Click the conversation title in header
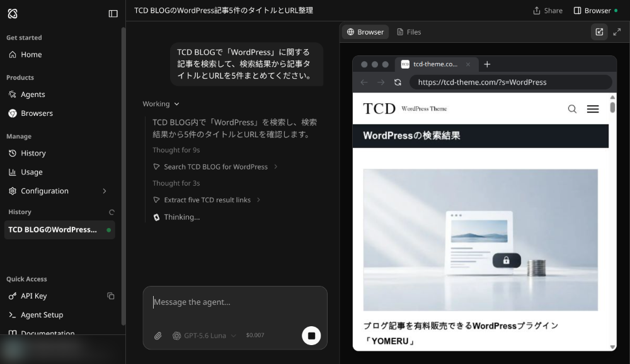 tap(224, 11)
